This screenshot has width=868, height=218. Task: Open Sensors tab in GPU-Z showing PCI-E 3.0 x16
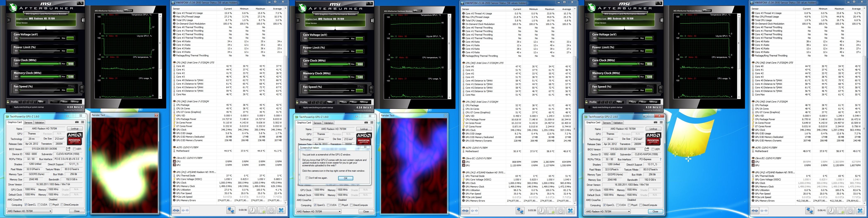(28, 123)
